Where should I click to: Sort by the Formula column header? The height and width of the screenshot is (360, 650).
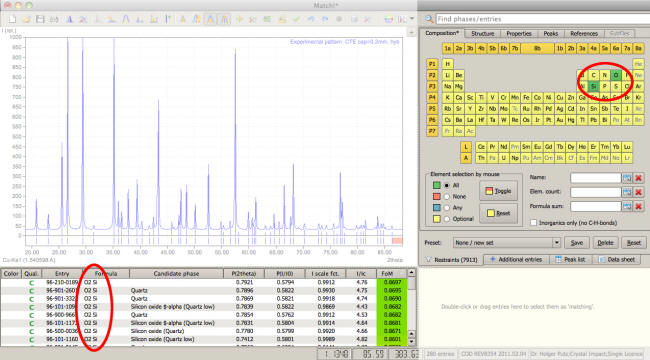click(106, 274)
